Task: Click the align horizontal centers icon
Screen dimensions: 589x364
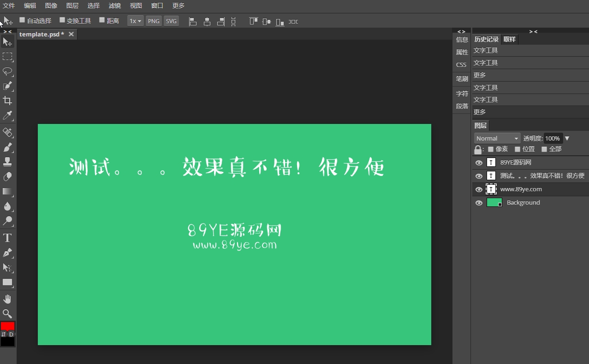Action: coord(207,21)
